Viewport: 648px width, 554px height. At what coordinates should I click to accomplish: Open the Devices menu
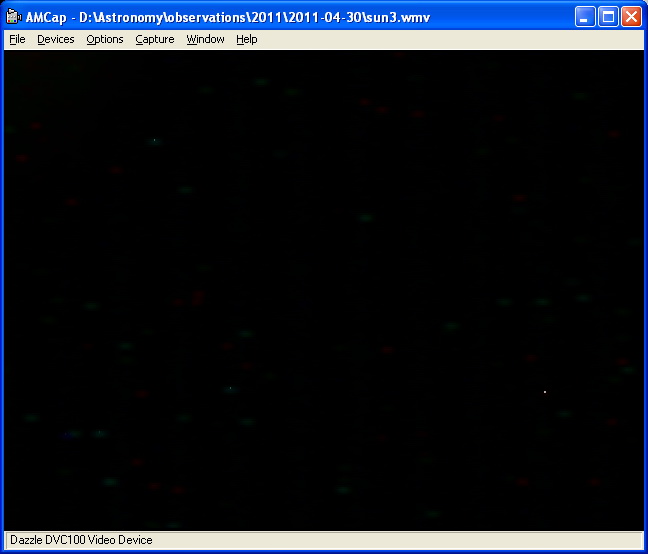56,39
